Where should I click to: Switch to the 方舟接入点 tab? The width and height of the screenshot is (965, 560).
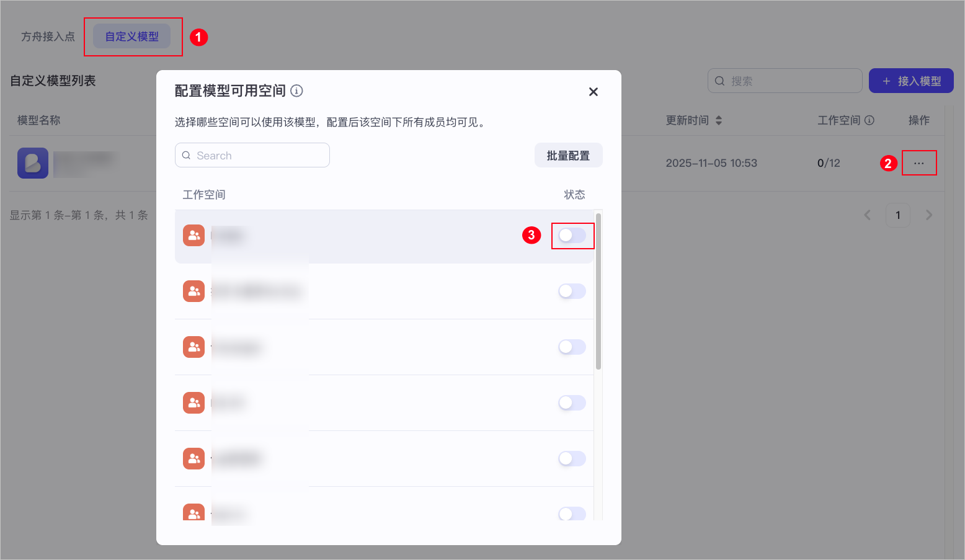pos(48,37)
